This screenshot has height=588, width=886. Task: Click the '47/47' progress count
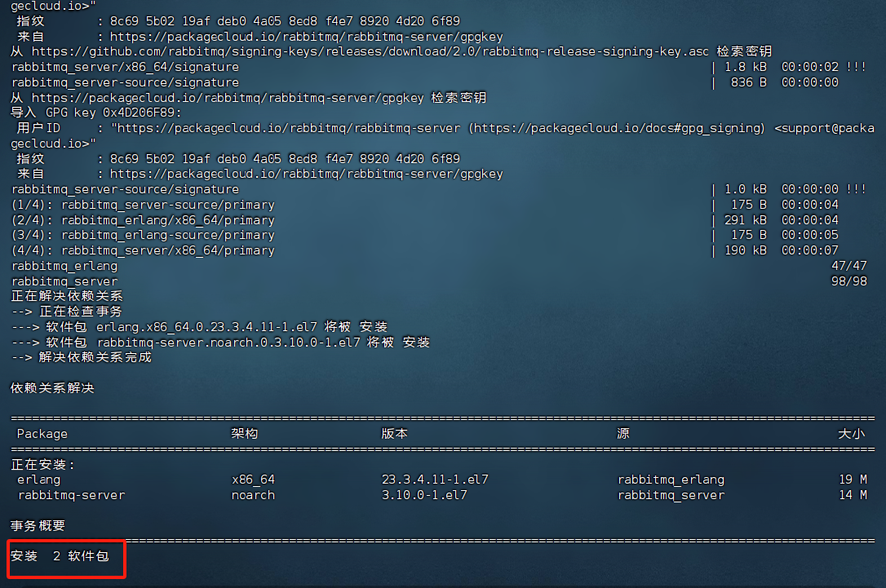[848, 266]
